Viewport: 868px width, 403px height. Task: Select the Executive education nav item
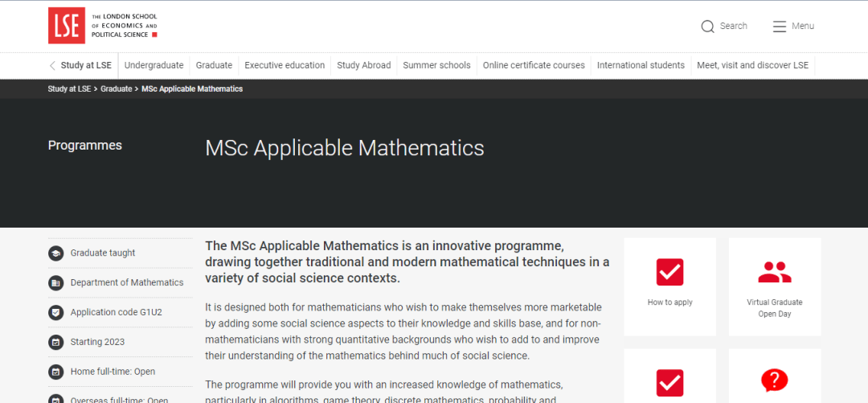pos(285,66)
